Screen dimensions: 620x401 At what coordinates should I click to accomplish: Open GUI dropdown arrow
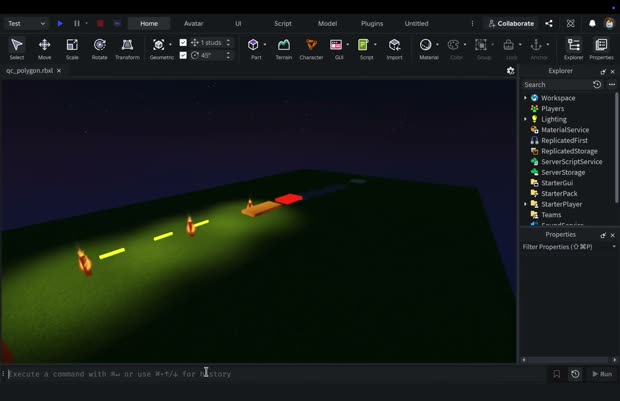point(348,45)
